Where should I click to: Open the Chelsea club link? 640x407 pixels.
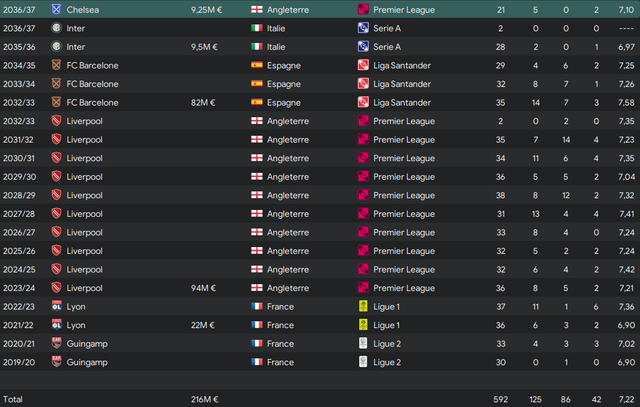tap(82, 10)
